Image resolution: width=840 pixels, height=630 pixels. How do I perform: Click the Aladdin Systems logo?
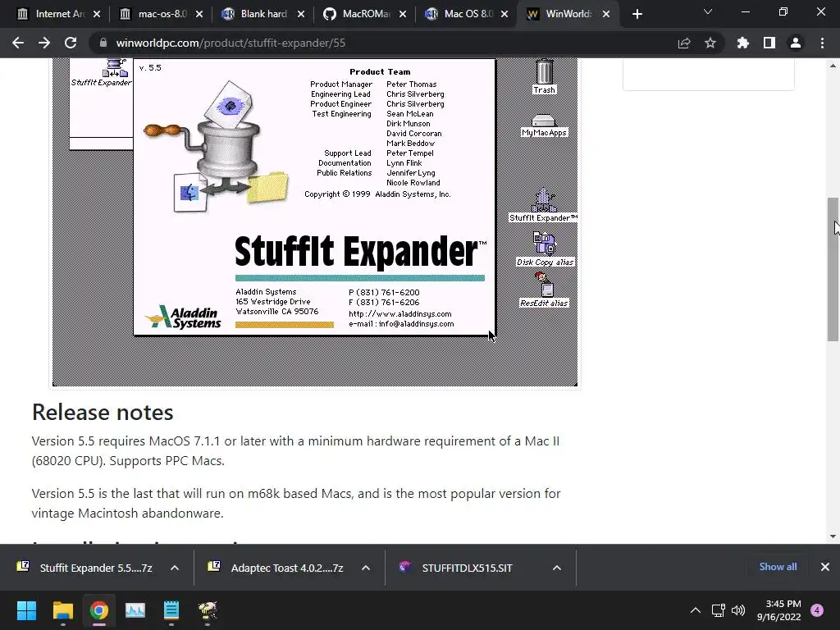[x=183, y=317]
